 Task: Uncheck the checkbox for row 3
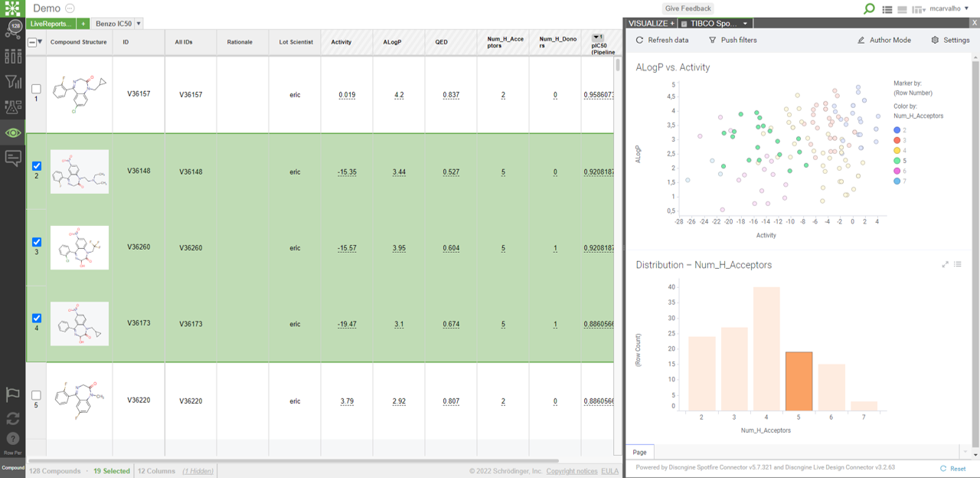pos(36,242)
